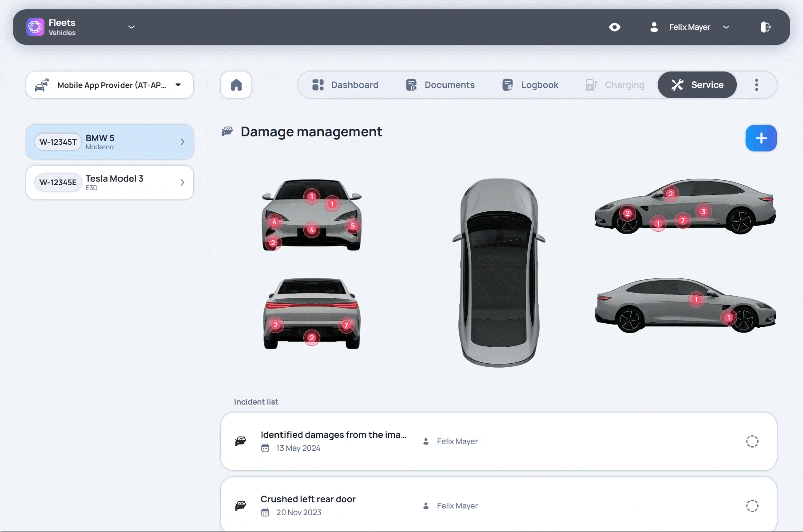
Task: Click damage marker 7 on rear view
Action: [x=346, y=325]
